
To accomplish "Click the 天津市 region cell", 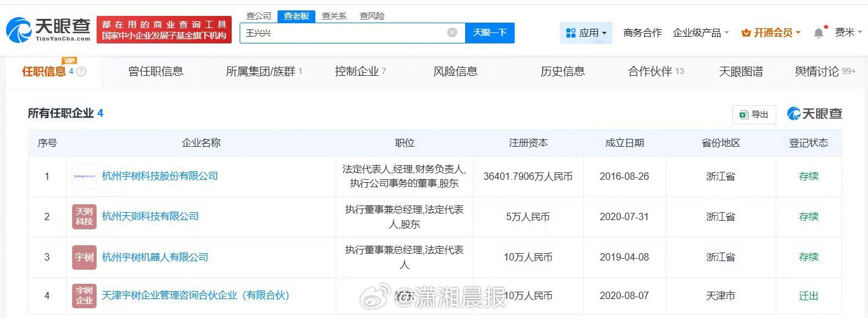I will tap(721, 296).
